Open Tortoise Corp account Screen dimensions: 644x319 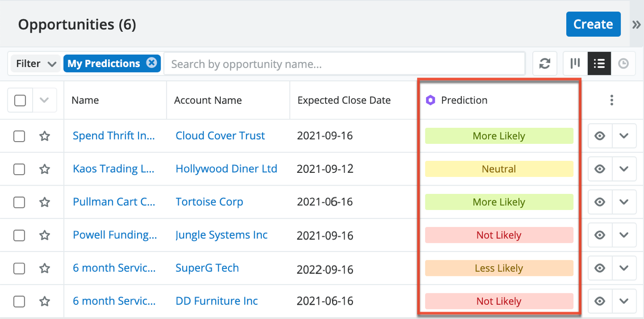pos(209,202)
